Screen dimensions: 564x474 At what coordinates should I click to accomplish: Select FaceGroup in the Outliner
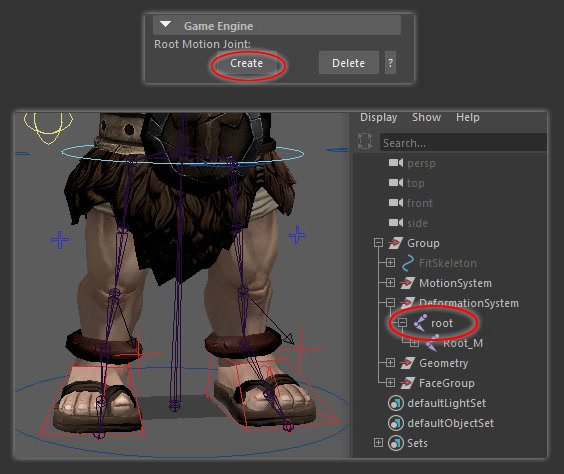(x=447, y=383)
